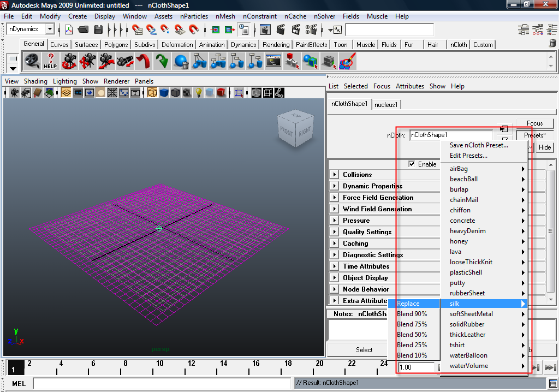Toggle the Film Gate viewport icon
559x392 pixels.
pos(78,93)
